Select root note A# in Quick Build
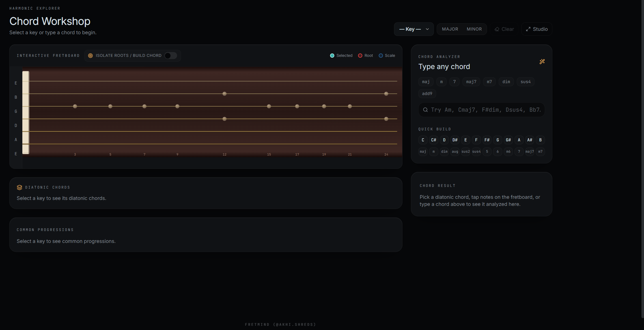The height and width of the screenshot is (330, 644). click(530, 140)
